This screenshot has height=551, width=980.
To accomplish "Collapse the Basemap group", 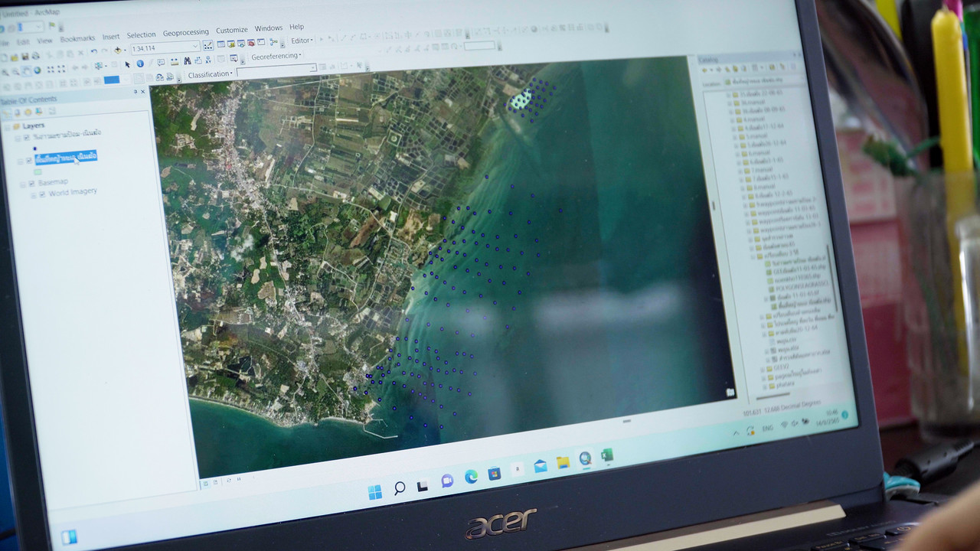I will [x=22, y=184].
